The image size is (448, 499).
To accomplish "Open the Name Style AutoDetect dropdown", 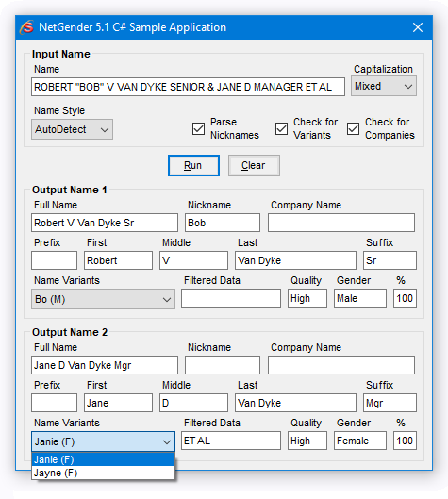I will (72, 129).
